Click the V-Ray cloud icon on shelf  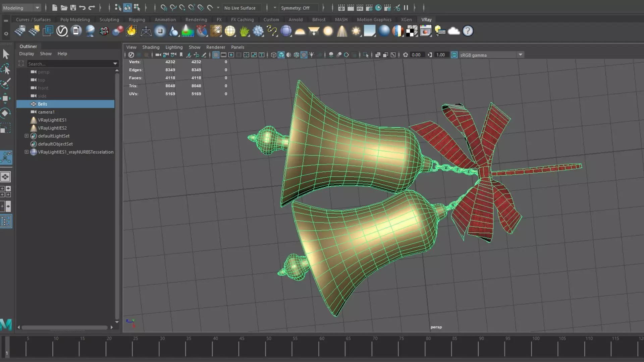click(x=453, y=31)
